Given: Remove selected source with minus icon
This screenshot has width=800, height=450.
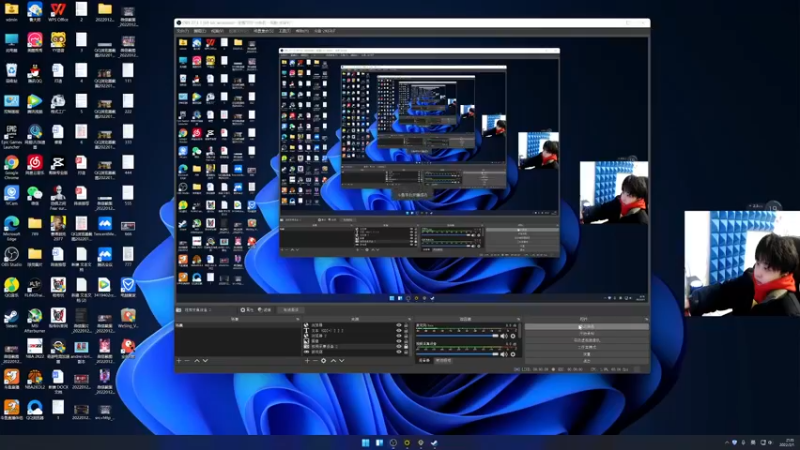Looking at the screenshot, I should coord(315,360).
